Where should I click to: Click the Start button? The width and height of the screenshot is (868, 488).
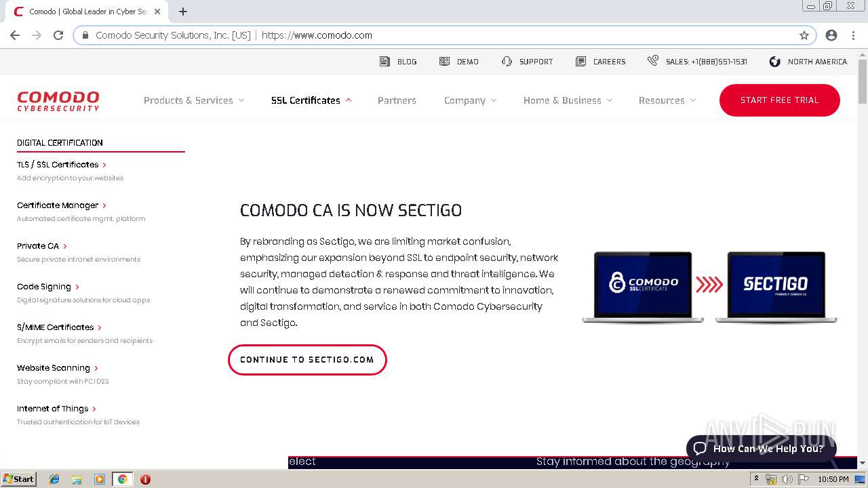18,479
